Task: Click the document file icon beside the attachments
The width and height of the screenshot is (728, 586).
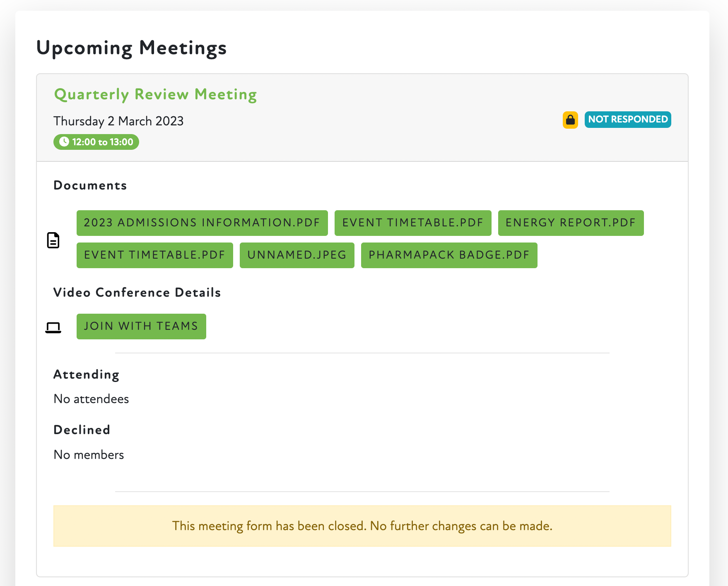Action: 53,240
